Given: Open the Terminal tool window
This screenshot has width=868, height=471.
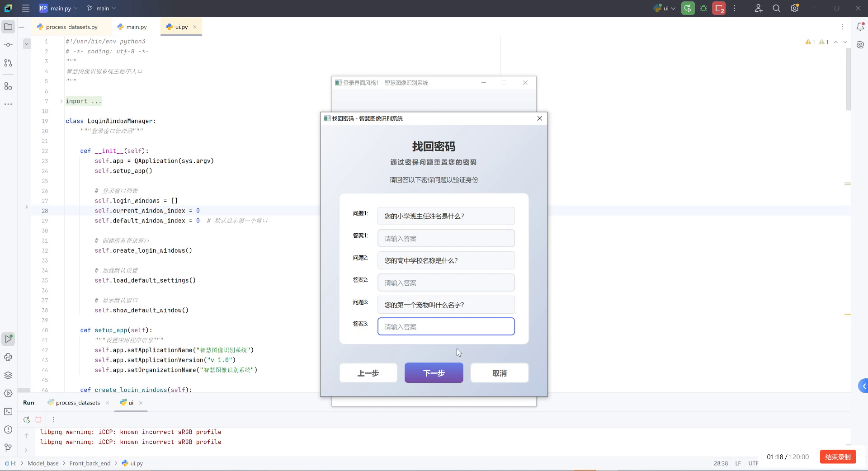Looking at the screenshot, I should (8, 411).
